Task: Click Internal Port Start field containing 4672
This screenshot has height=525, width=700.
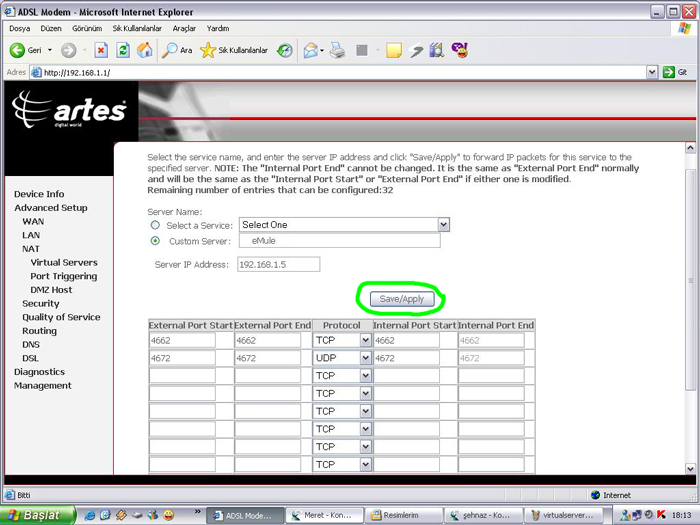Action: point(406,358)
